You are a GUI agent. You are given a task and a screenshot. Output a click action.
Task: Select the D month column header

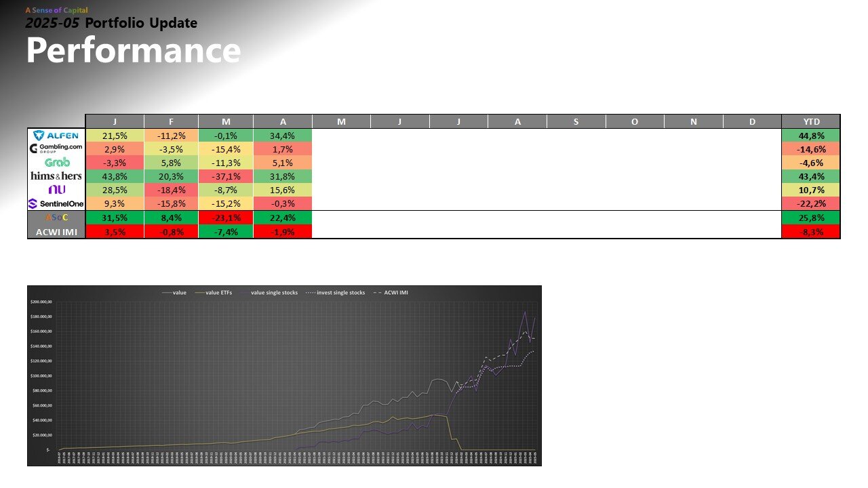pyautogui.click(x=752, y=121)
